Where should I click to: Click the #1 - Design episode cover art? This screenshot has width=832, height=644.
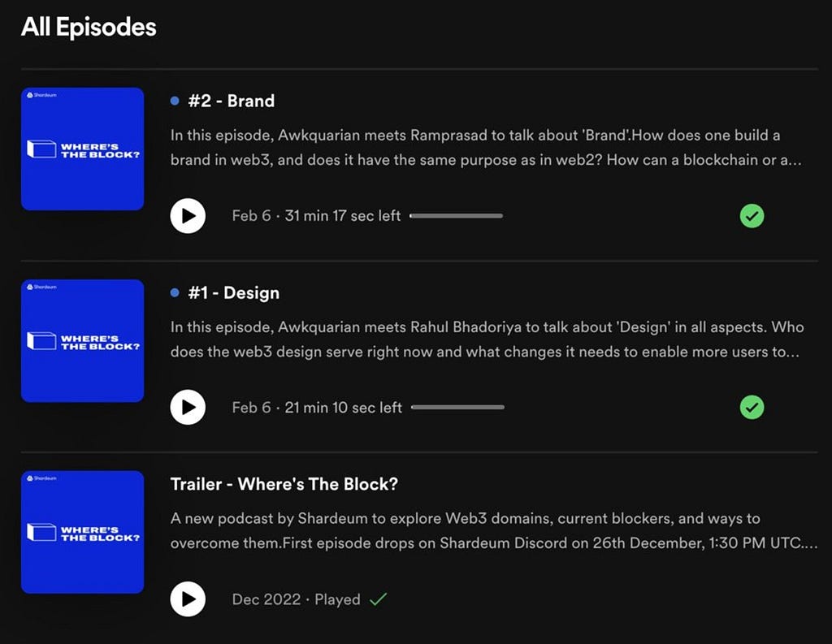[x=82, y=340]
